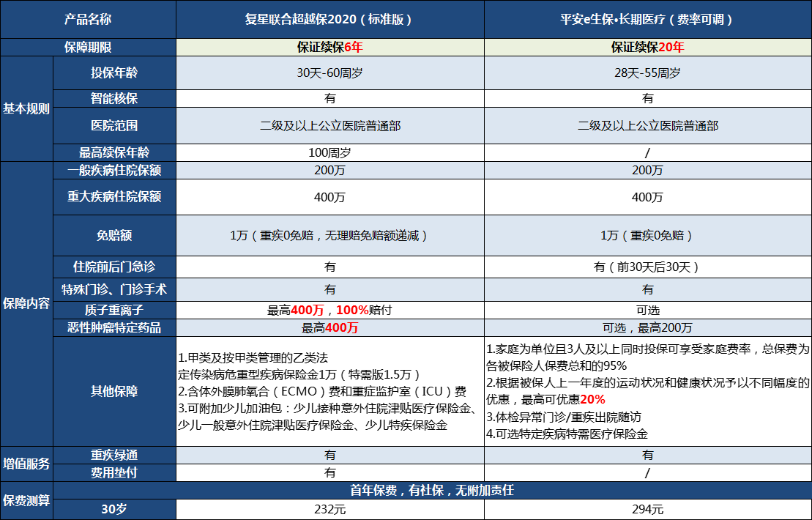Image resolution: width=812 pixels, height=520 pixels.
Task: Click the 投保年龄 row label
Action: [x=114, y=73]
